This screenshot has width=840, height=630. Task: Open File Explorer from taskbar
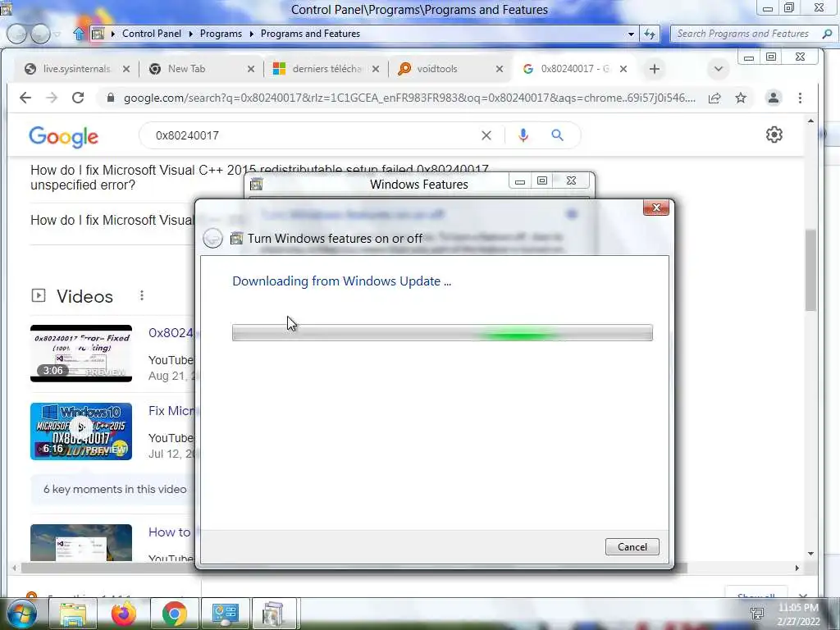(73, 614)
